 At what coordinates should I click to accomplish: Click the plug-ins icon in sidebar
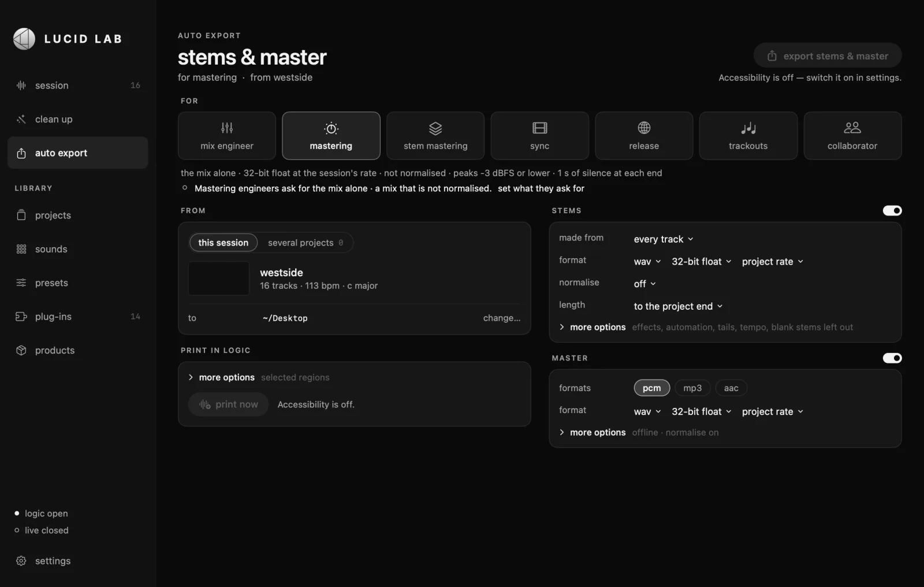tap(21, 317)
